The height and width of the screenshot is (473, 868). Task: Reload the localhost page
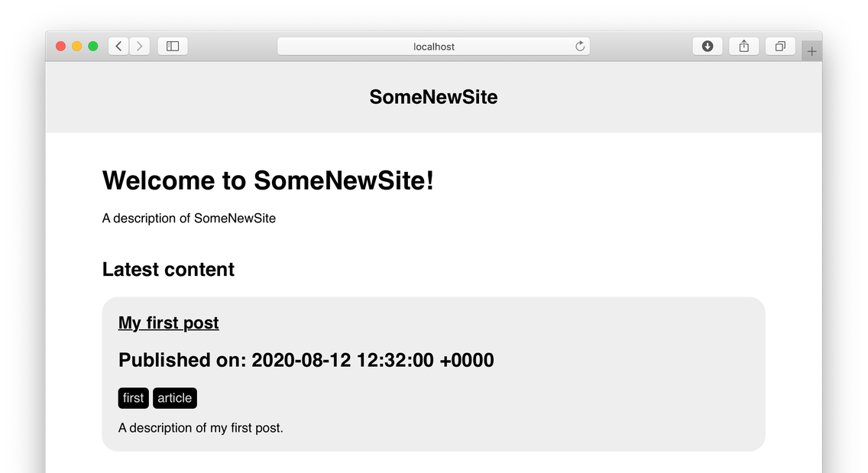(x=580, y=47)
